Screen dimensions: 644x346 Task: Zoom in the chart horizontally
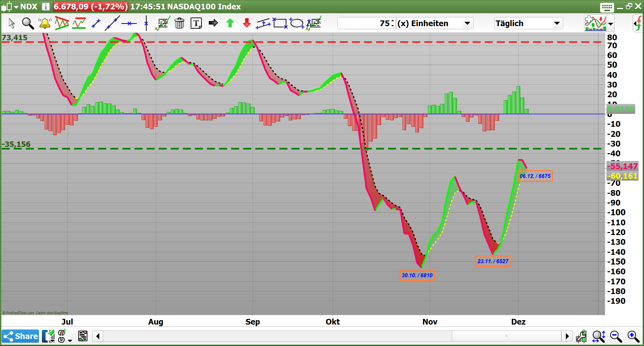coord(634,336)
